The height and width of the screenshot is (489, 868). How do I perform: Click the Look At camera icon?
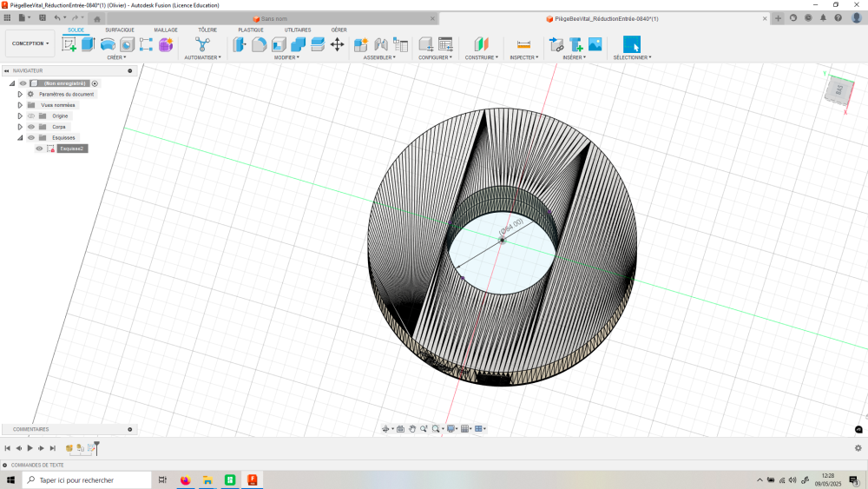coord(400,429)
